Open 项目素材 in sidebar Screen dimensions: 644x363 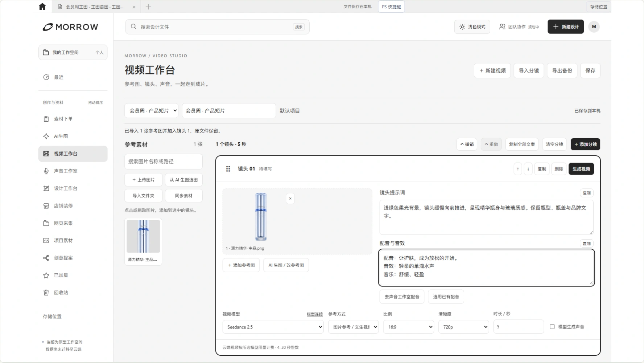point(73,241)
